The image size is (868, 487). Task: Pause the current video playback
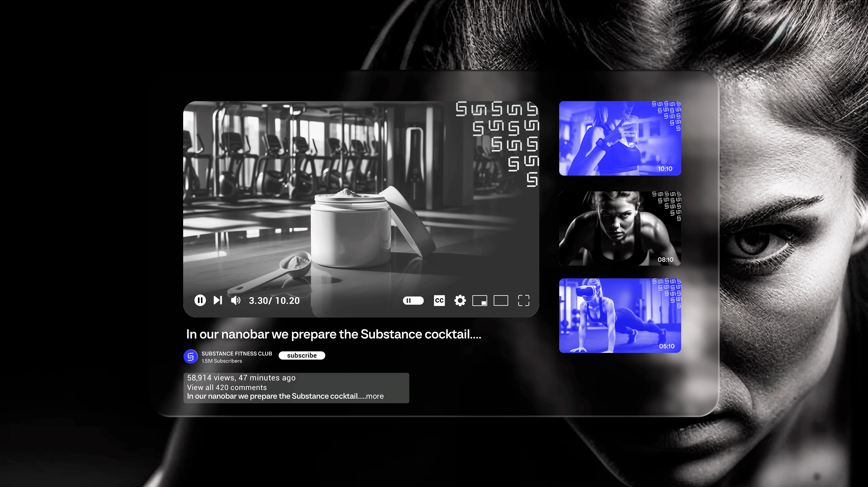[200, 300]
